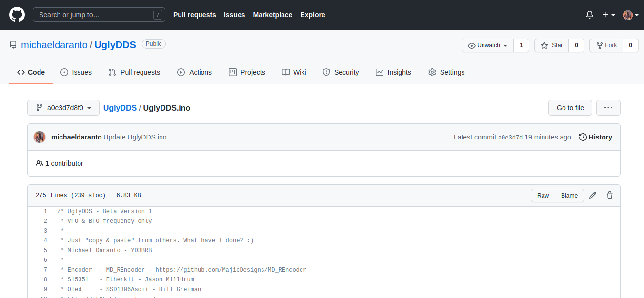This screenshot has height=298, width=644.
Task: Open History of commits
Action: pos(595,137)
